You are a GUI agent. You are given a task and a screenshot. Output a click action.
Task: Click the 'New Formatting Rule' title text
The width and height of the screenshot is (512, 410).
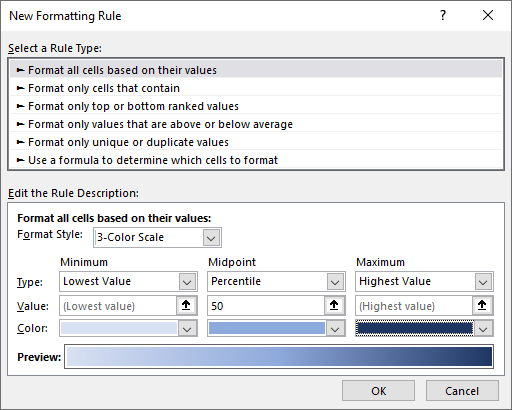pos(65,16)
